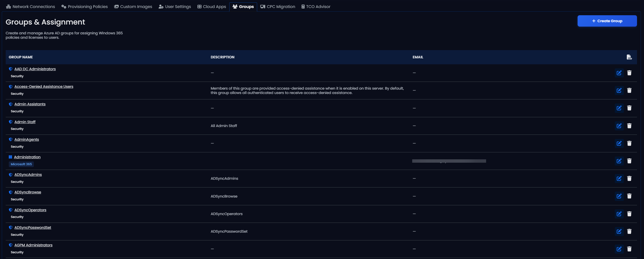Edit the ADSyncAdmins group
This screenshot has width=644, height=259.
coord(619,178)
